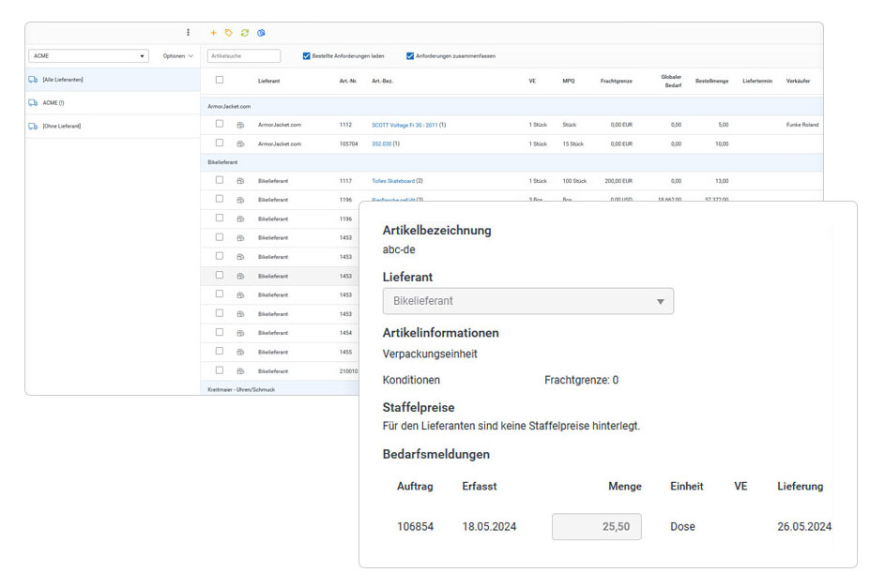Click the save icon in the Tolles Skateboard row

click(240, 181)
